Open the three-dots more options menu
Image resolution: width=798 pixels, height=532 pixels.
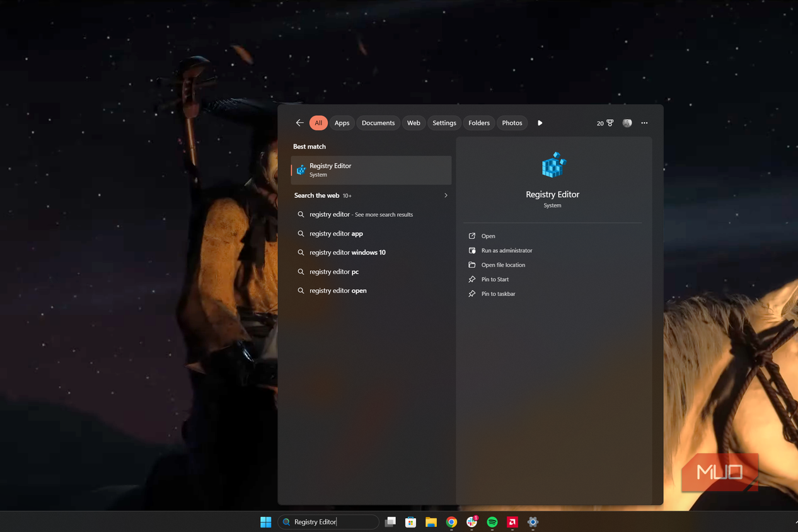pos(644,123)
